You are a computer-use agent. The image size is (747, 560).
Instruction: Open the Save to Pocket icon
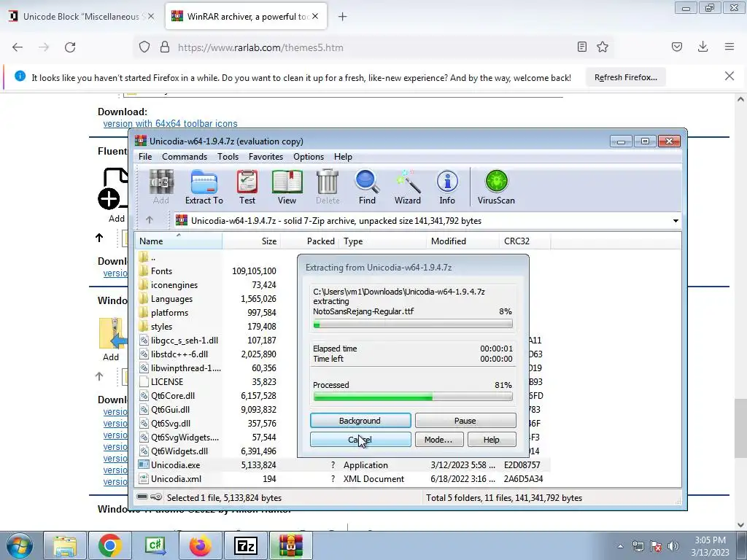(x=677, y=47)
